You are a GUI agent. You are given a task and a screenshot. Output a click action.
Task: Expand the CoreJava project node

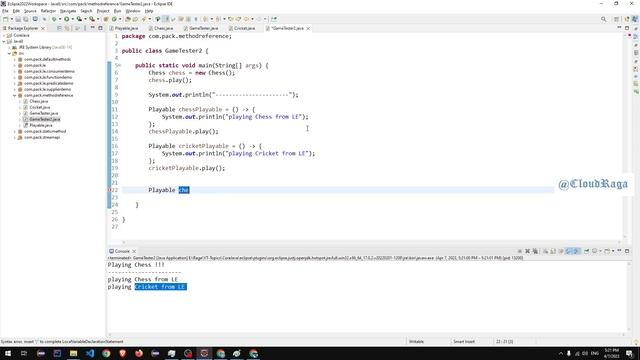[4, 36]
